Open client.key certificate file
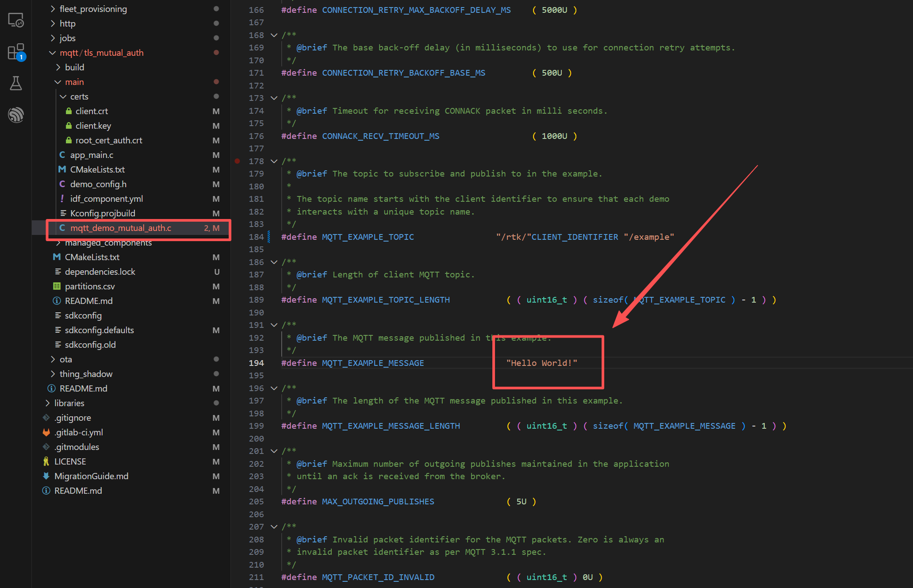 click(93, 126)
